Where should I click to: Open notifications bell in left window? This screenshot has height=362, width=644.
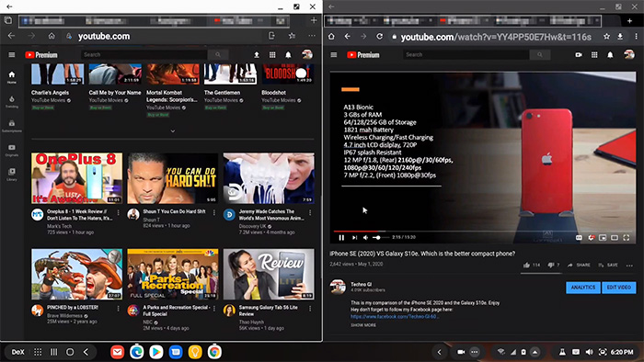click(288, 54)
